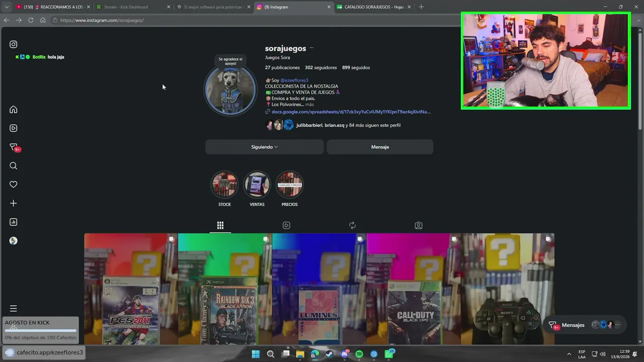
Task: Switch to the 'El mejor software' browser tab
Action: tap(213, 7)
